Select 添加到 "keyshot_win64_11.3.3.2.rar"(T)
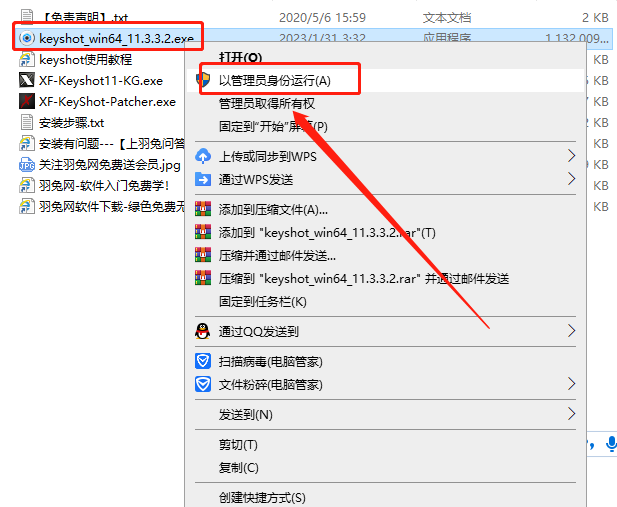Image resolution: width=617 pixels, height=507 pixels. pyautogui.click(x=327, y=232)
